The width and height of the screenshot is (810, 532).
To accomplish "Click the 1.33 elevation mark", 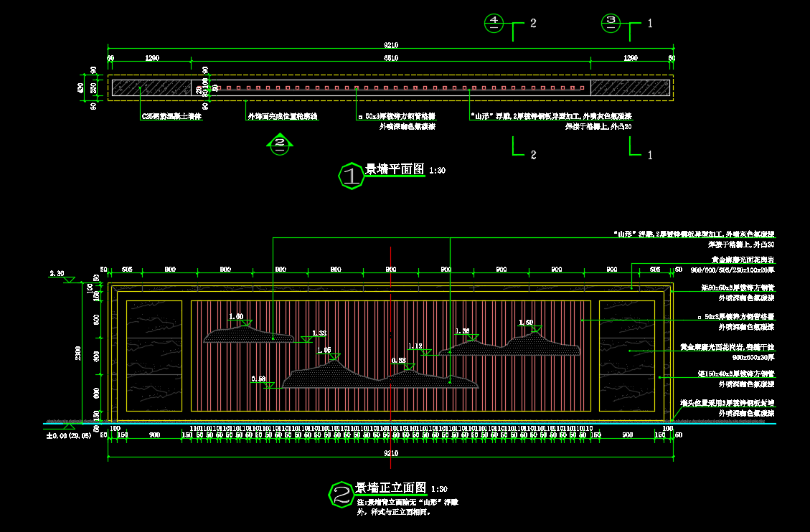I will click(319, 333).
